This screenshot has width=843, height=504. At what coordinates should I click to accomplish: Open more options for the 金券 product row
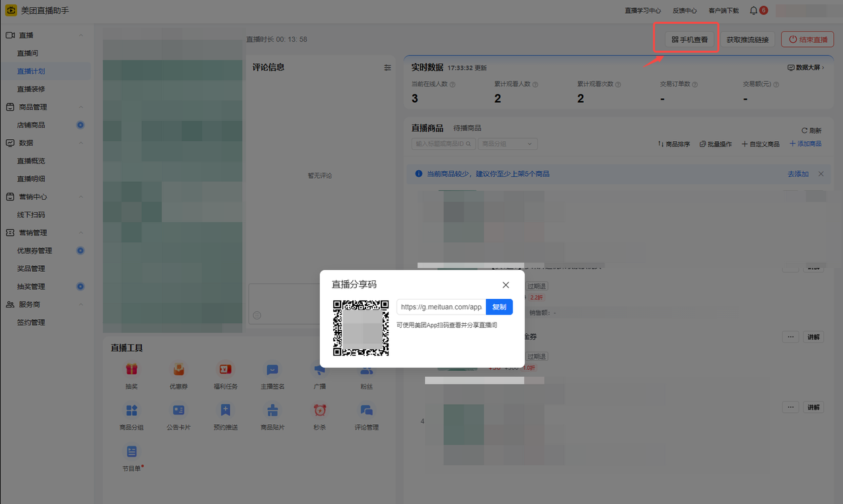click(x=790, y=336)
